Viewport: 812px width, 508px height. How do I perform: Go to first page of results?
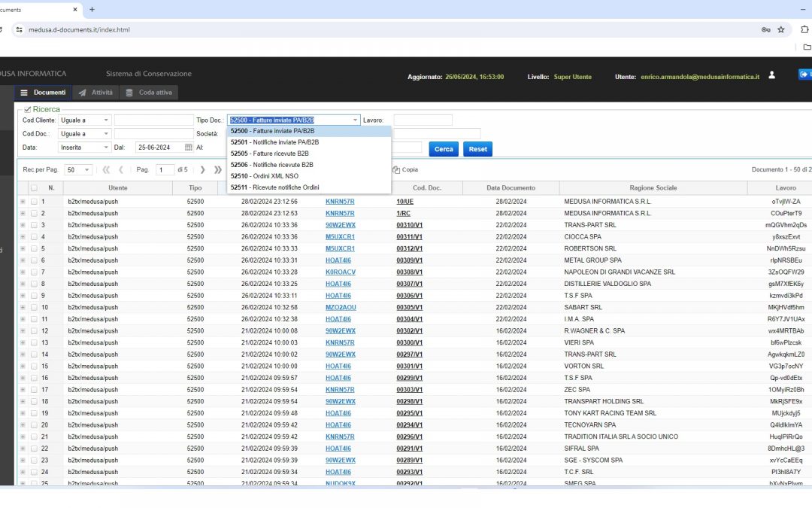pyautogui.click(x=106, y=169)
